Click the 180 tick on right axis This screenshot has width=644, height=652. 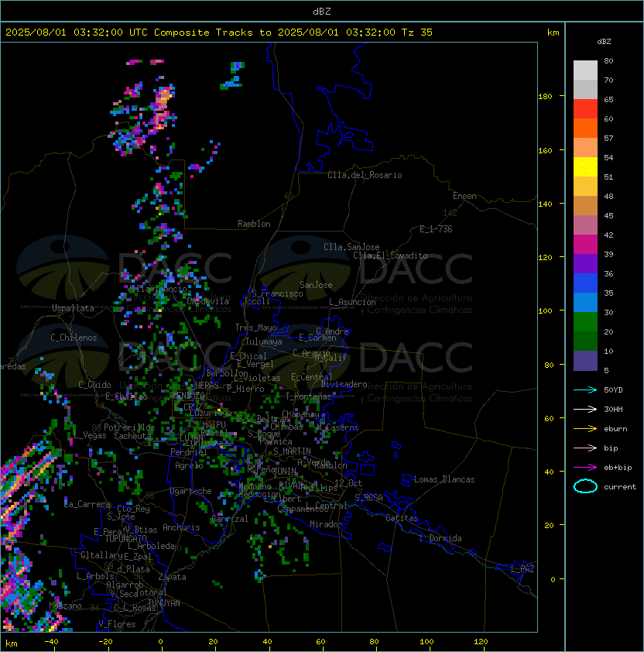(x=545, y=97)
